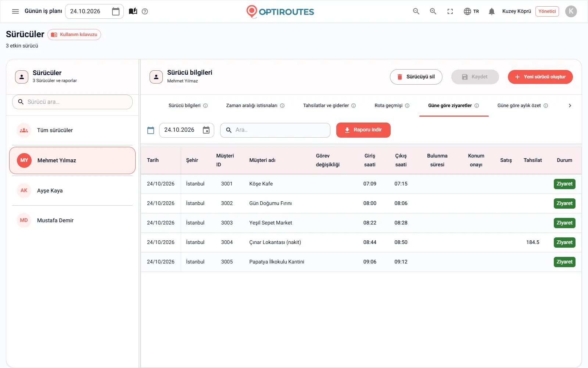Click help question mark next to map icon

tap(145, 11)
